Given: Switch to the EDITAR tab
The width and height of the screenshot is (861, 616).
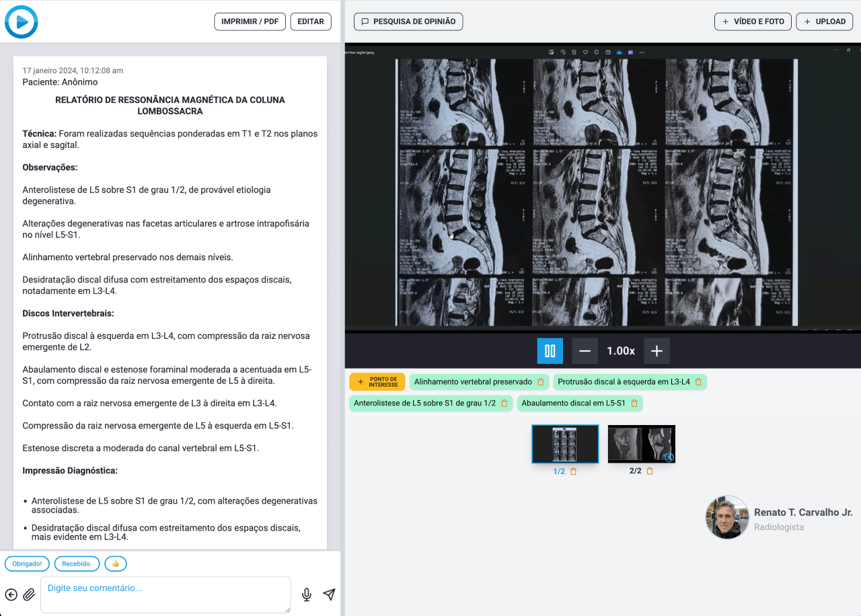Looking at the screenshot, I should point(310,21).
